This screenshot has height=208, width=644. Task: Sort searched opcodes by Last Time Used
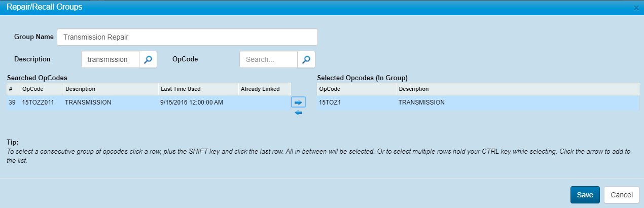tap(198, 89)
